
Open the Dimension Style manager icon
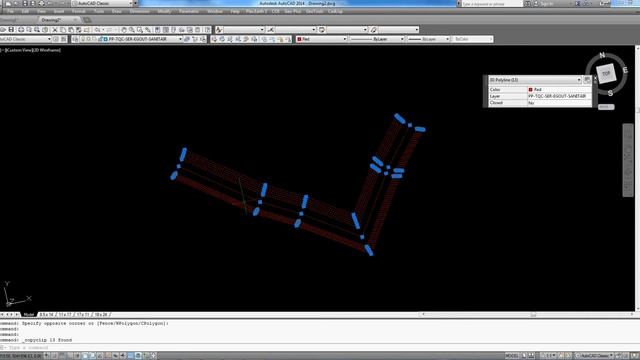tap(270, 30)
